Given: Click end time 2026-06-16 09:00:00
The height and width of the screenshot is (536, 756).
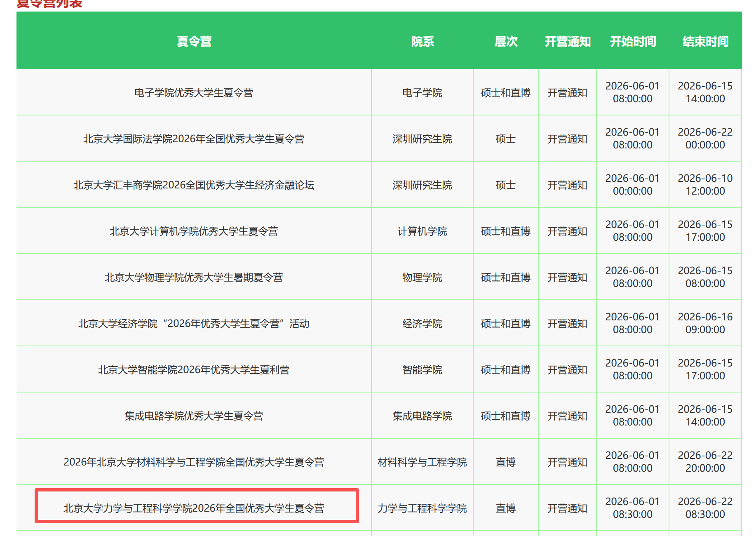Looking at the screenshot, I should [705, 323].
